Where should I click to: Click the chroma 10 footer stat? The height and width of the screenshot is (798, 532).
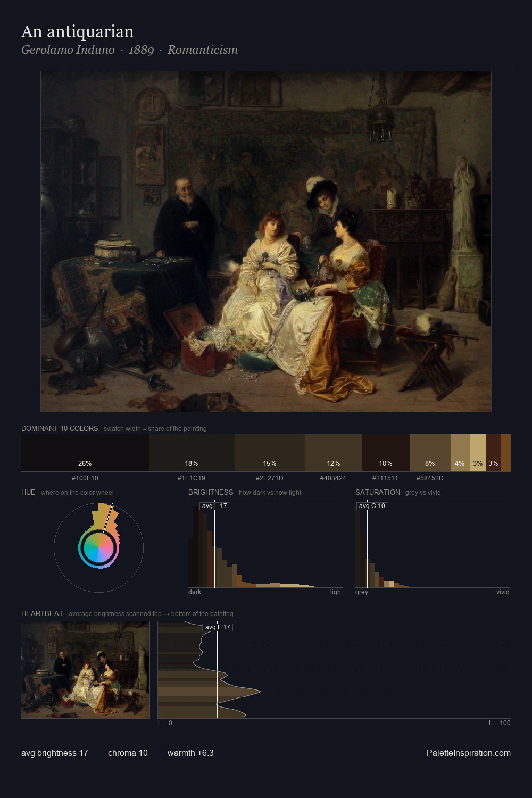coord(128,753)
